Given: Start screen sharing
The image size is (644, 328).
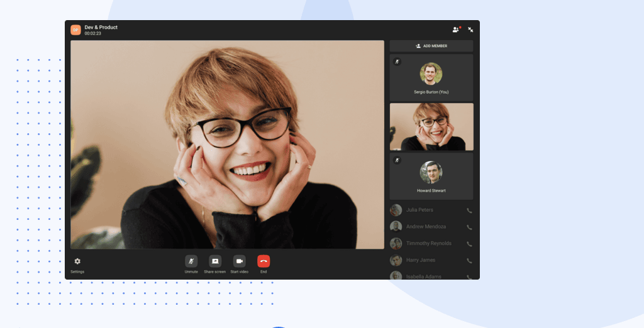Looking at the screenshot, I should [x=215, y=261].
